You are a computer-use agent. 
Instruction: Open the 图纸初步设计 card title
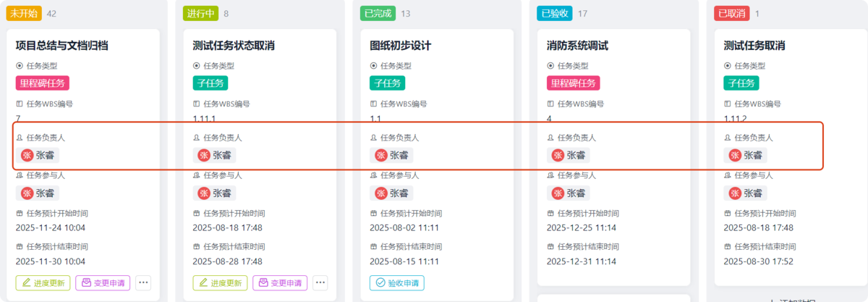click(x=400, y=46)
